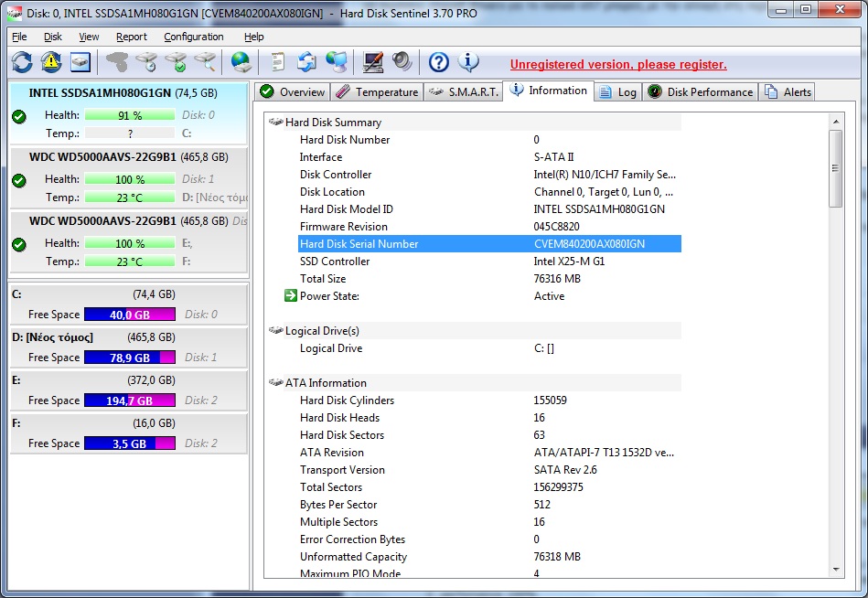Click the greyed-out disk toolbar icon

117,62
